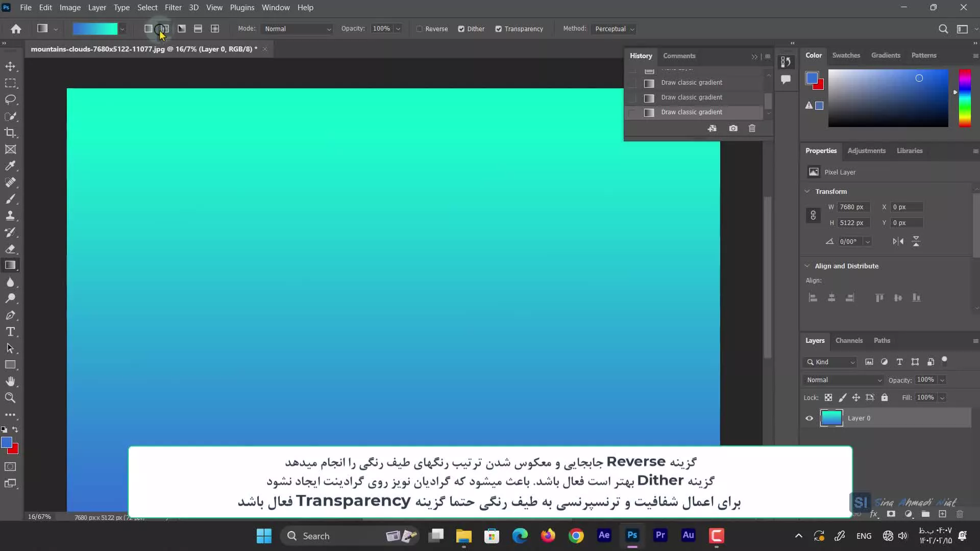The height and width of the screenshot is (551, 980).
Task: Select the Gradient tool in toolbar
Action: coord(10,265)
